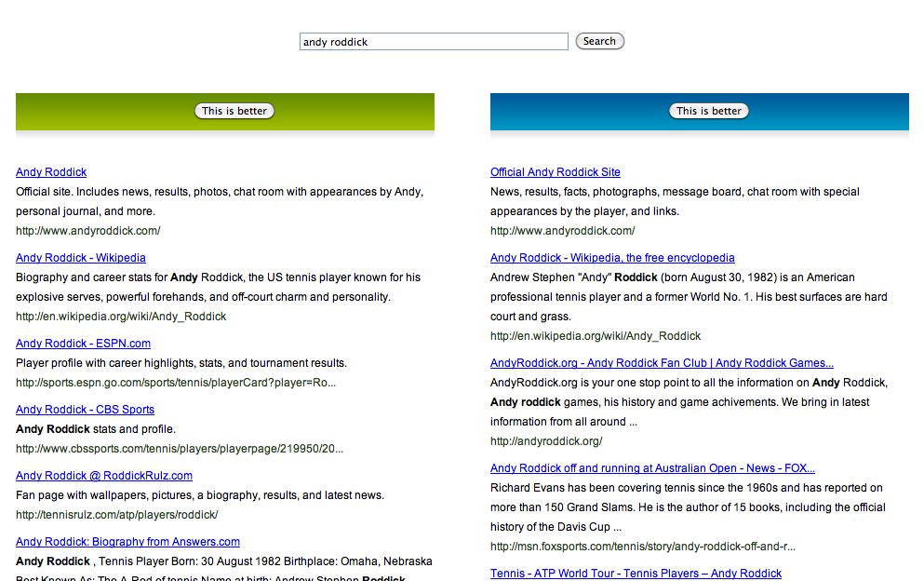Vote 'This is better' for right results
This screenshot has height=581, width=924.
point(708,110)
